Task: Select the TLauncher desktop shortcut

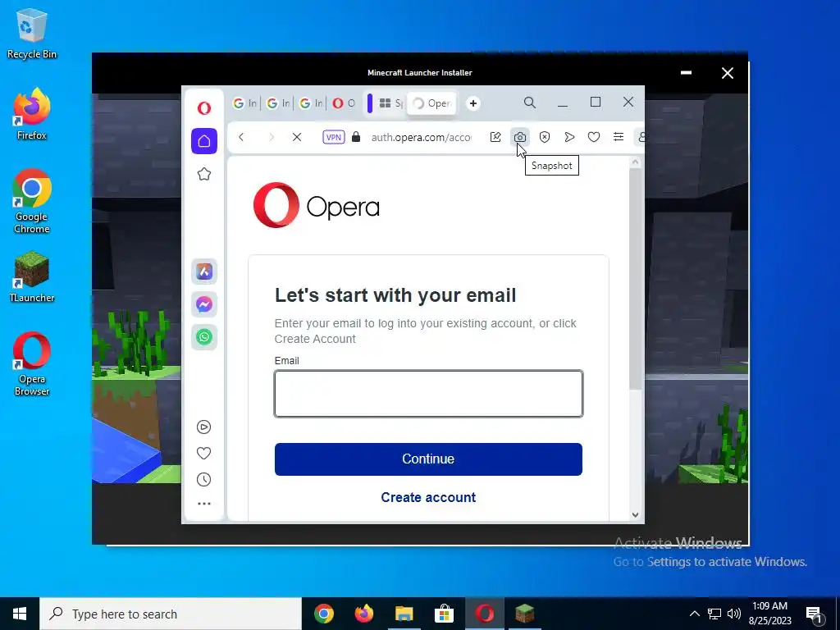Action: point(32,277)
